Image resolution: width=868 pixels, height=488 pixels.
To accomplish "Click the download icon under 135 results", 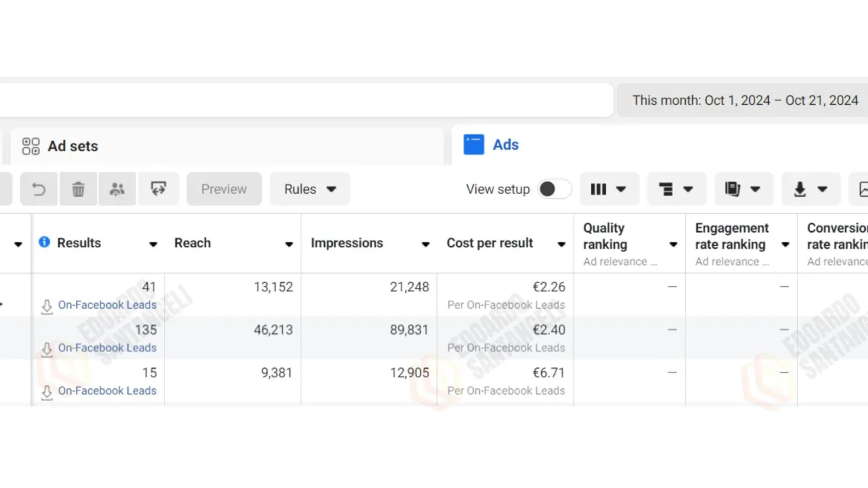I will tap(47, 348).
